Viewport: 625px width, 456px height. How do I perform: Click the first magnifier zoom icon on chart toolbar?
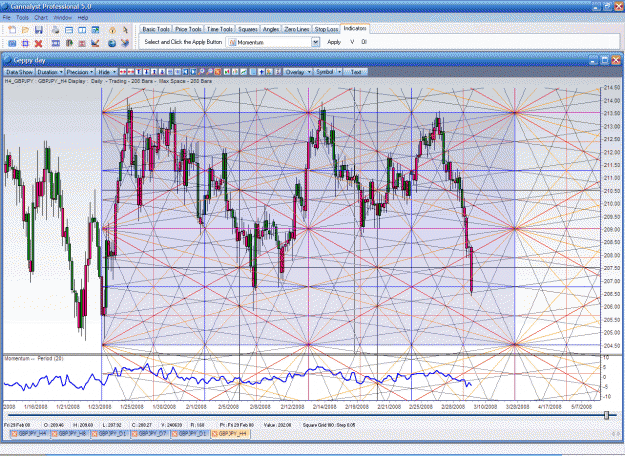coord(201,72)
